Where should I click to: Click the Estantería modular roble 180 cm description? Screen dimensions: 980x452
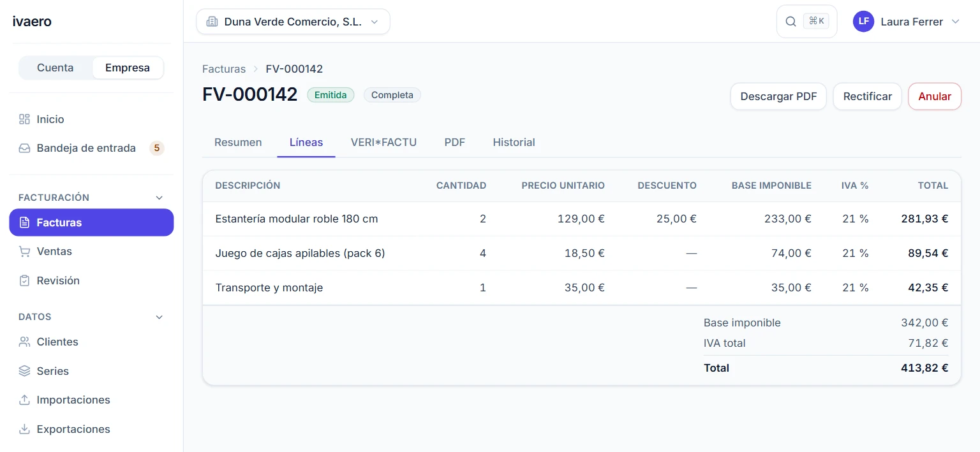pyautogui.click(x=297, y=219)
